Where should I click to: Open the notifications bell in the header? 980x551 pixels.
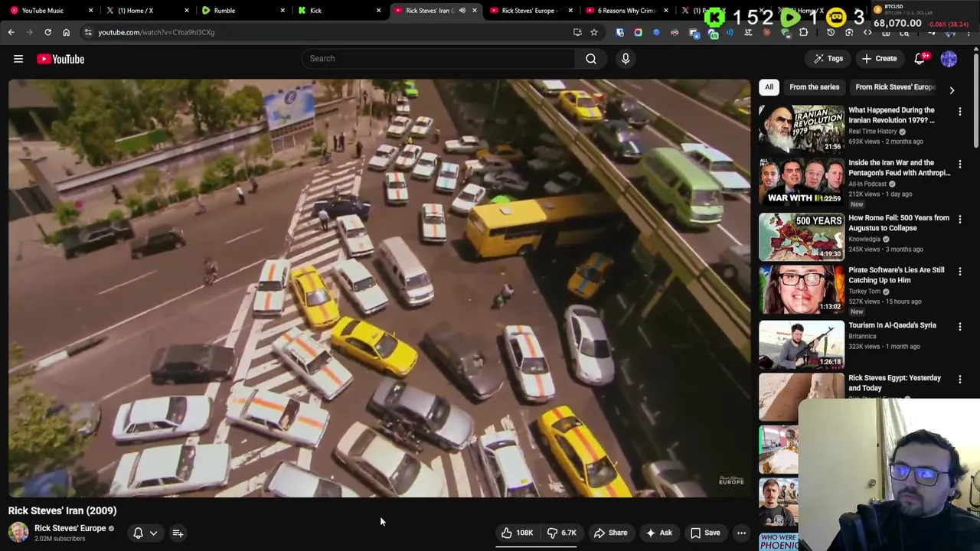pyautogui.click(x=920, y=59)
